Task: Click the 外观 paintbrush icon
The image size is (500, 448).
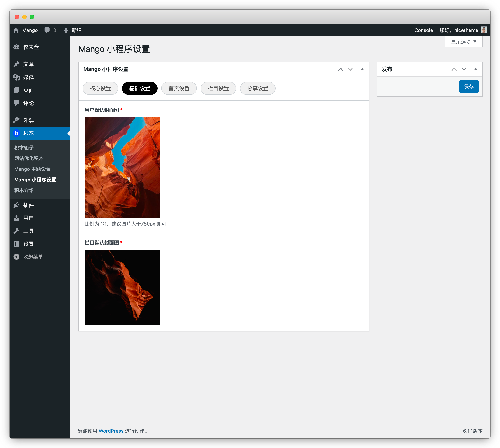Action: tap(16, 120)
